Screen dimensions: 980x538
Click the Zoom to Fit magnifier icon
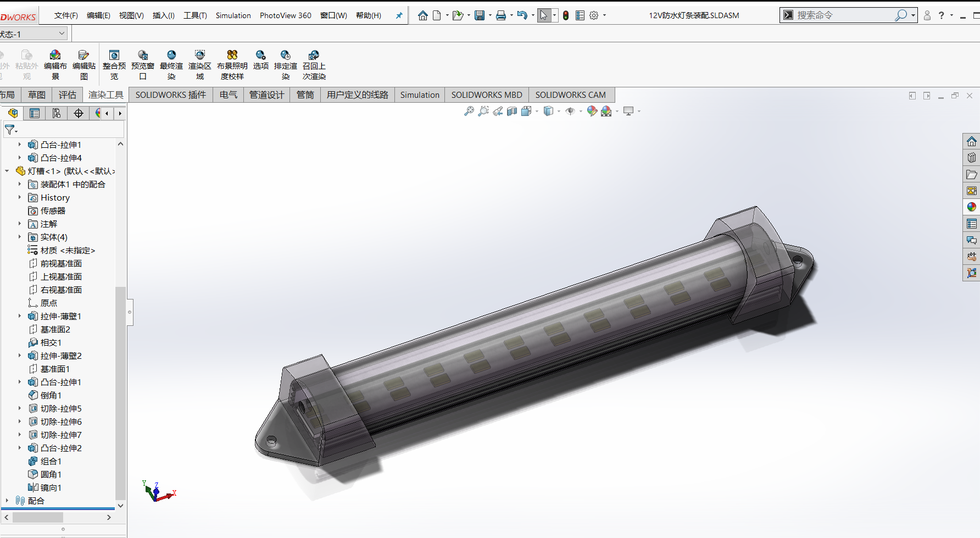(469, 112)
